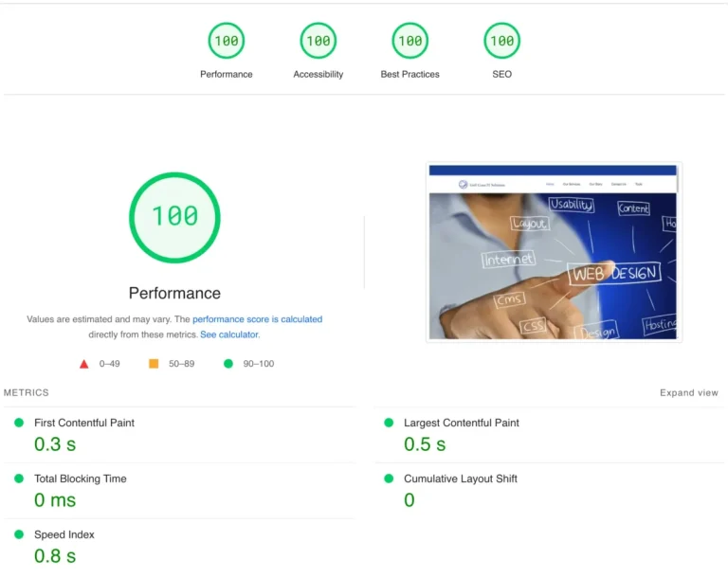The width and height of the screenshot is (728, 578).
Task: Select the Speed Index metric label
Action: [64, 534]
